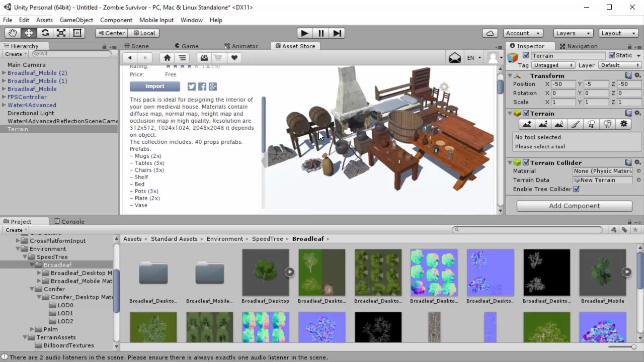Toggle the Static checkbox

pyautogui.click(x=612, y=55)
